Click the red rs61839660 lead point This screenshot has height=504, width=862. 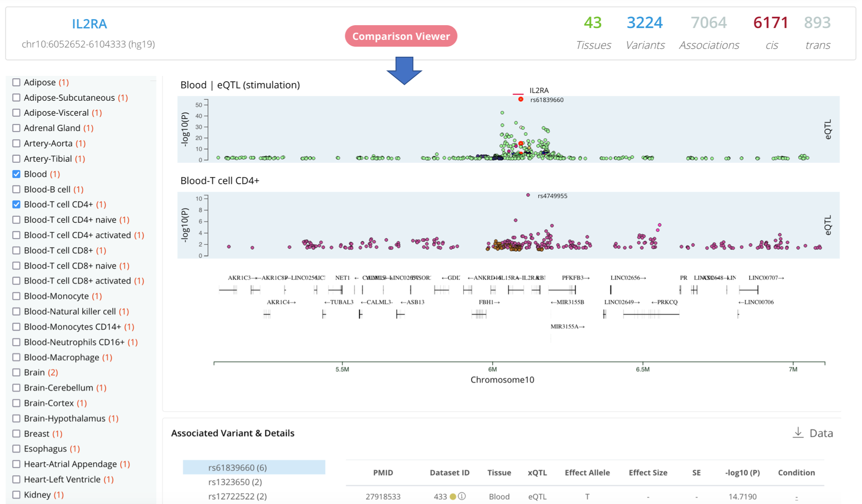click(x=520, y=99)
